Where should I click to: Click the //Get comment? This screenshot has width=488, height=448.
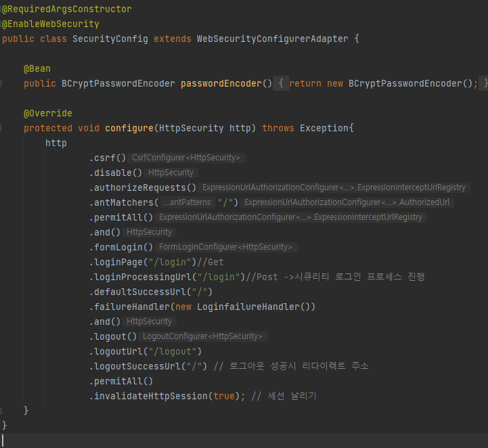pyautogui.click(x=210, y=263)
